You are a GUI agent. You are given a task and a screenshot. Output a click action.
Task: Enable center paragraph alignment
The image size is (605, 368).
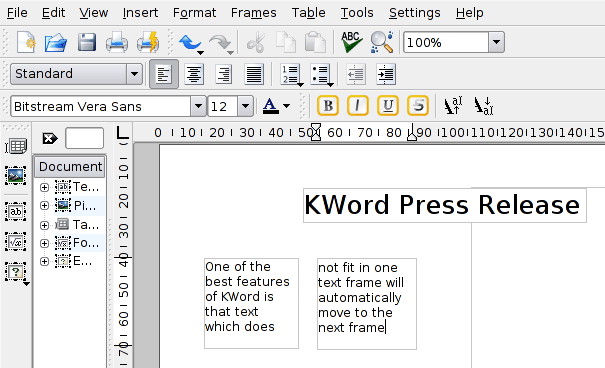[194, 74]
